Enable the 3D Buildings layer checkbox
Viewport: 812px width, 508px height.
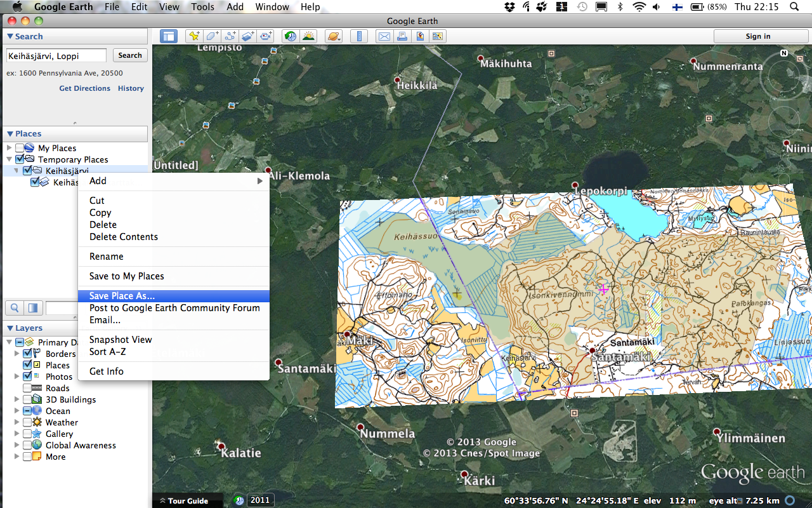tap(27, 399)
